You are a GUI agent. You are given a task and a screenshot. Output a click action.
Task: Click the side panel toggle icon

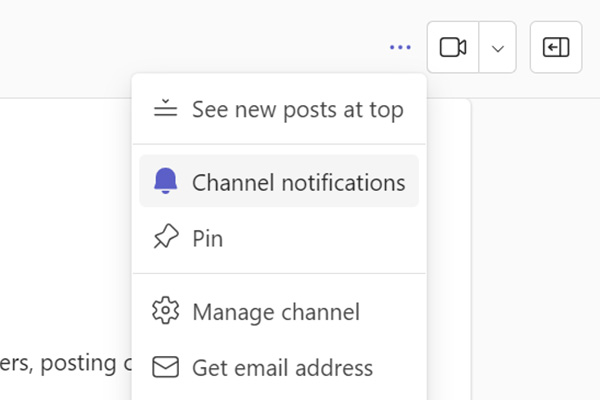click(556, 47)
